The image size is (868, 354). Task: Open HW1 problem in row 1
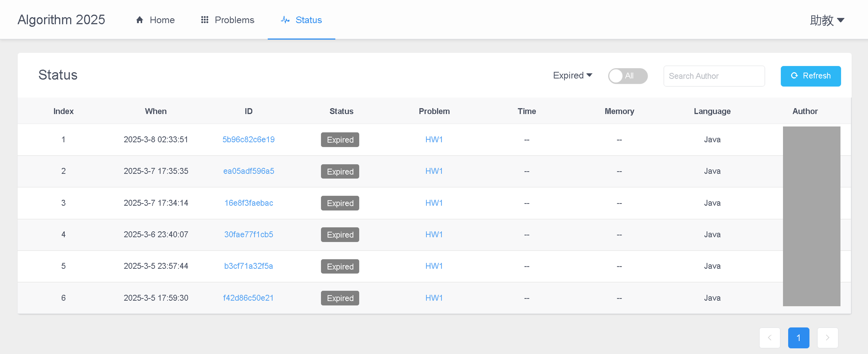[434, 140]
